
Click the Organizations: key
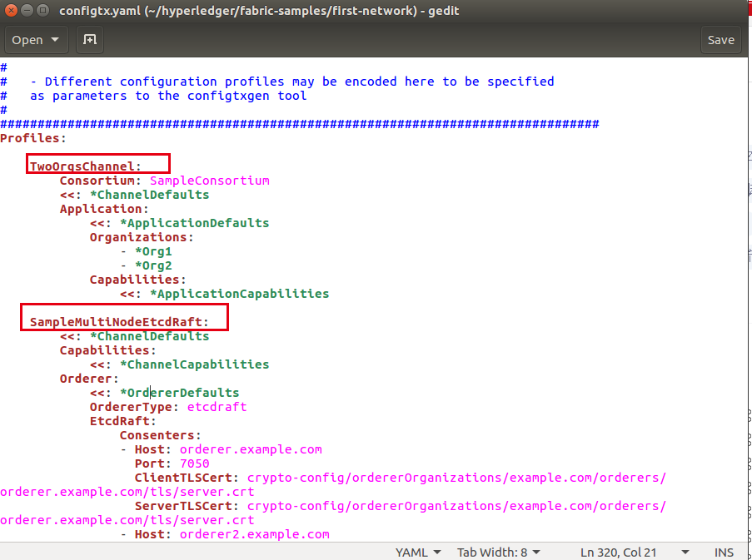[142, 237]
